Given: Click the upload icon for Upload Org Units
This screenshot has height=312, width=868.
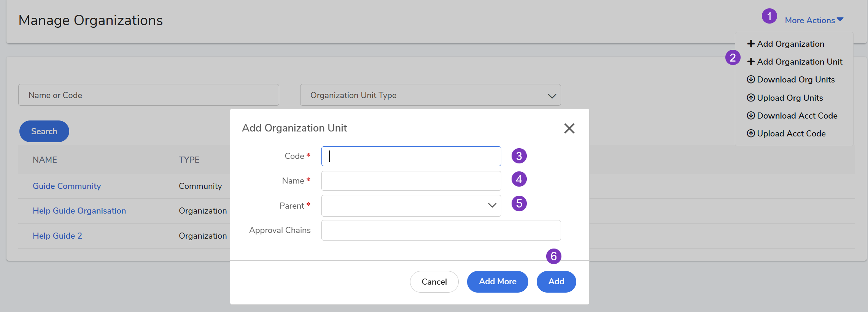Looking at the screenshot, I should point(750,98).
